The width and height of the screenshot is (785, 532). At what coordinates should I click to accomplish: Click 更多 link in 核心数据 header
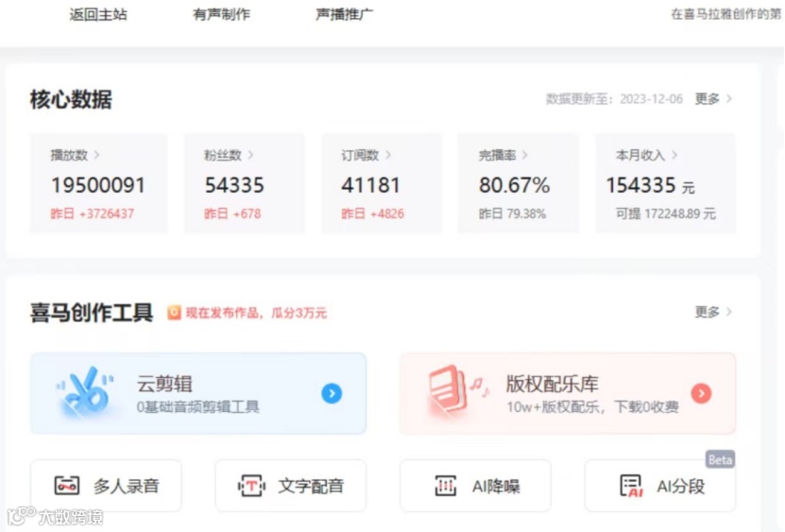(707, 99)
